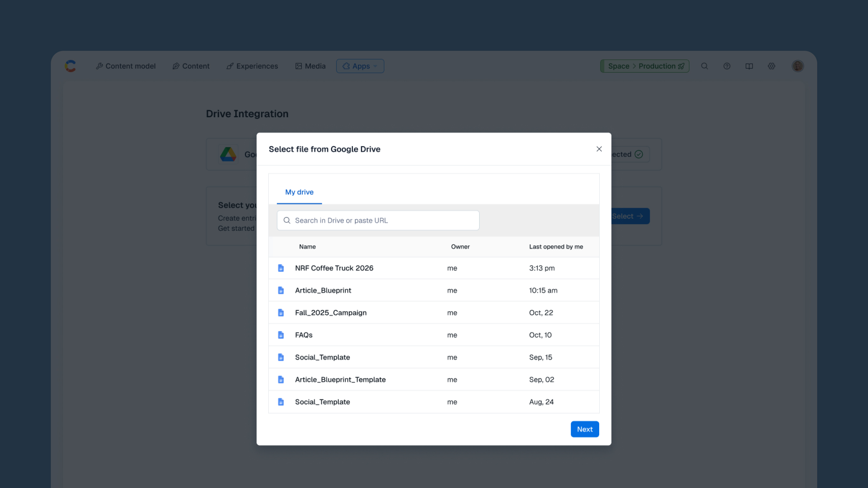This screenshot has height=488, width=868.
Task: Click the user avatar
Action: click(797, 66)
